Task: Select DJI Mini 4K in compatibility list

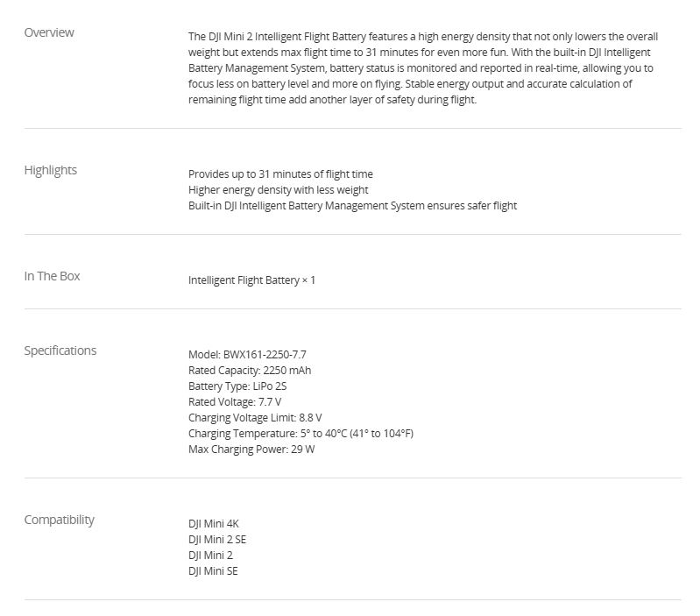Action: [x=214, y=524]
